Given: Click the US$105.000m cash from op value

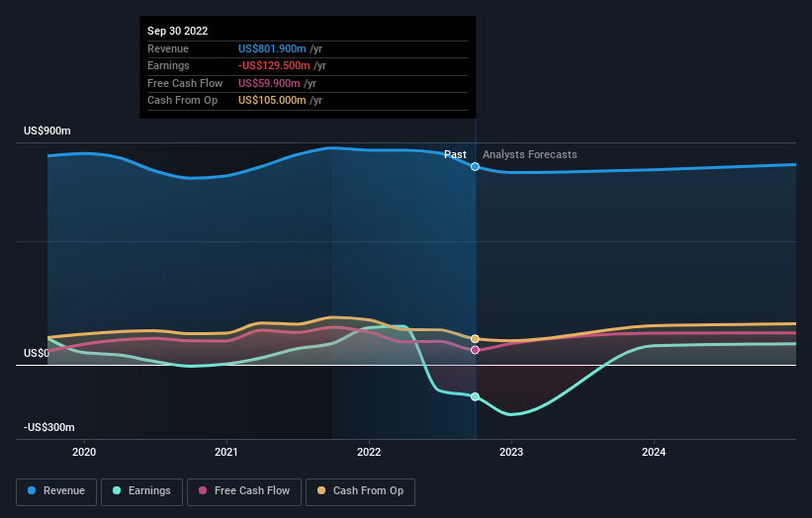Looking at the screenshot, I should tap(272, 101).
